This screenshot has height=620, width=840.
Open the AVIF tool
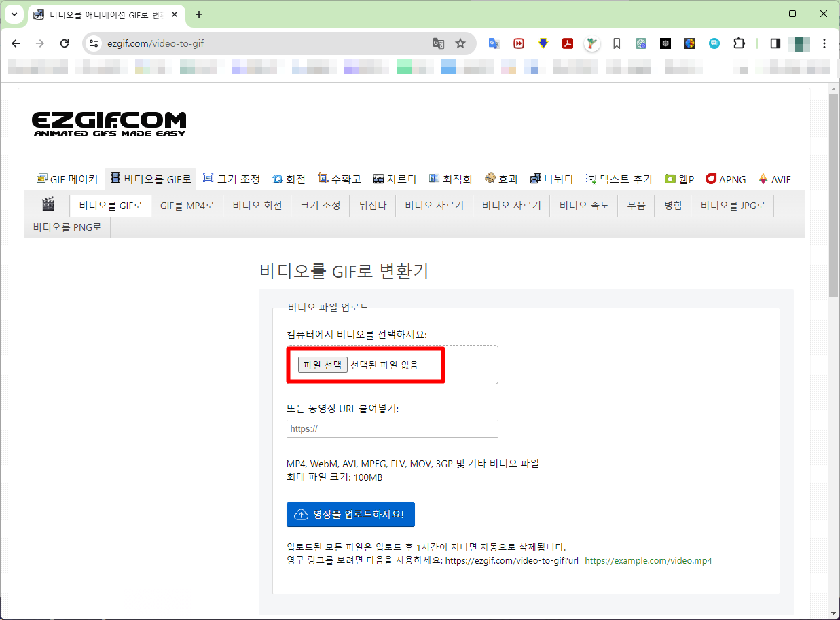pos(775,179)
